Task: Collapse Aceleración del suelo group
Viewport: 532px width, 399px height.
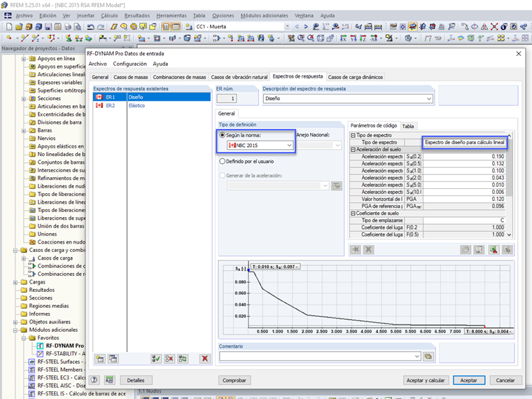Action: point(353,149)
